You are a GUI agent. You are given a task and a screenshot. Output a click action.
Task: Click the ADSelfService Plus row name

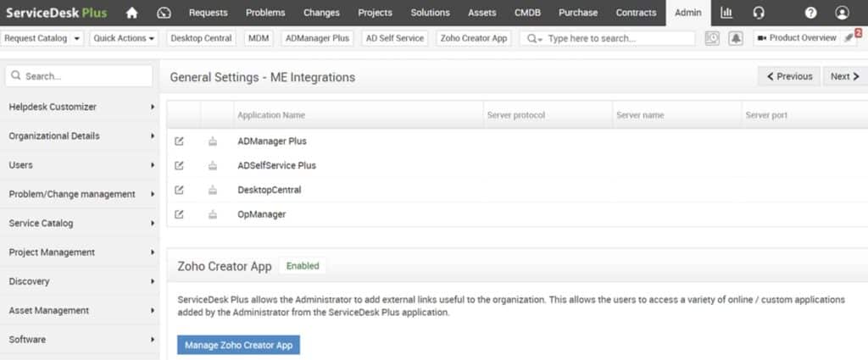pos(277,165)
